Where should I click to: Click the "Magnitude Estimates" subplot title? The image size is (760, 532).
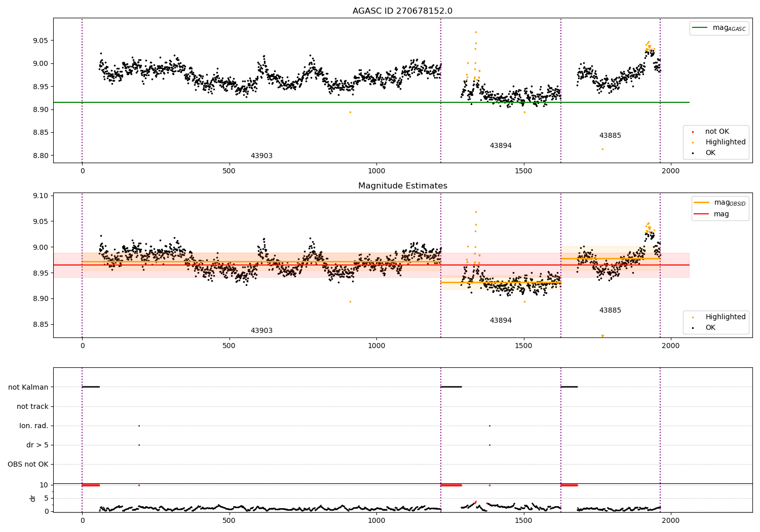[x=402, y=186]
